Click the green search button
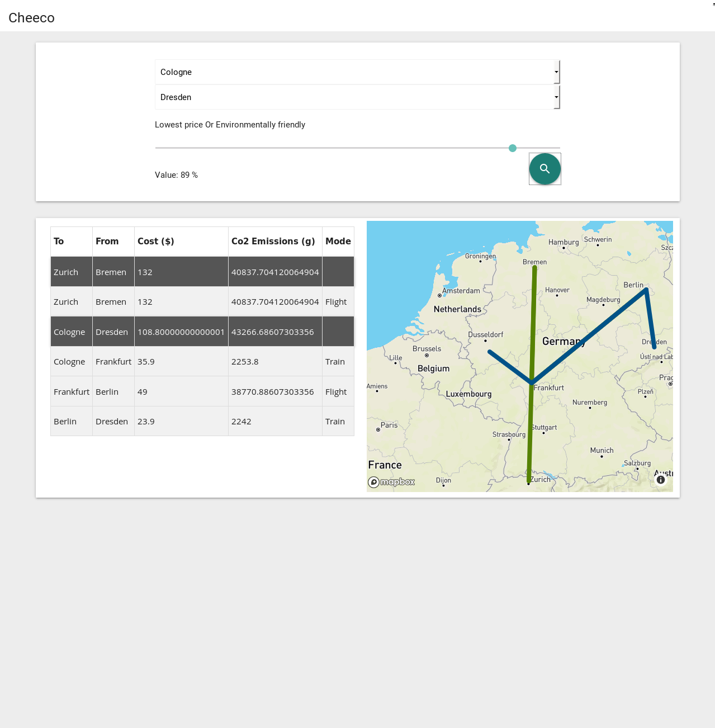The image size is (715, 728). tap(545, 169)
